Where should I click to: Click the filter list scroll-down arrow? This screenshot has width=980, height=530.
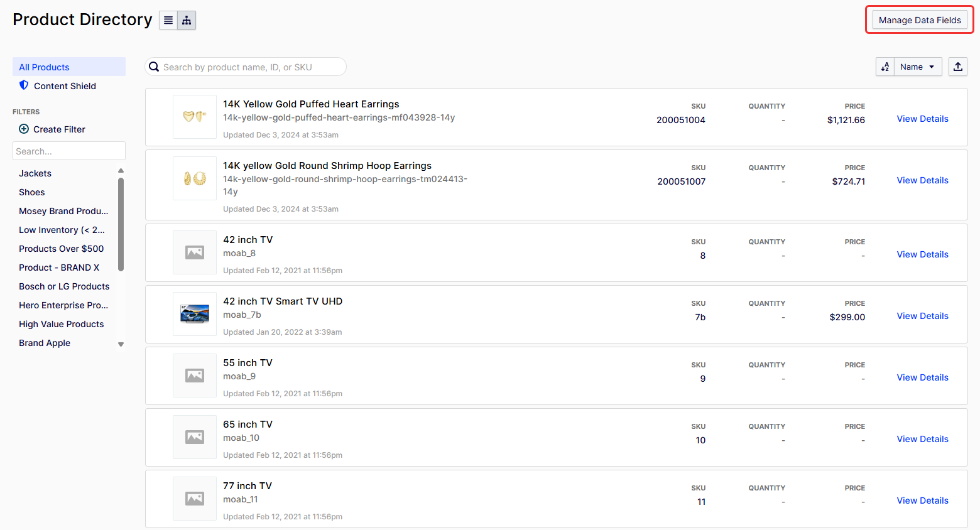pyautogui.click(x=121, y=344)
